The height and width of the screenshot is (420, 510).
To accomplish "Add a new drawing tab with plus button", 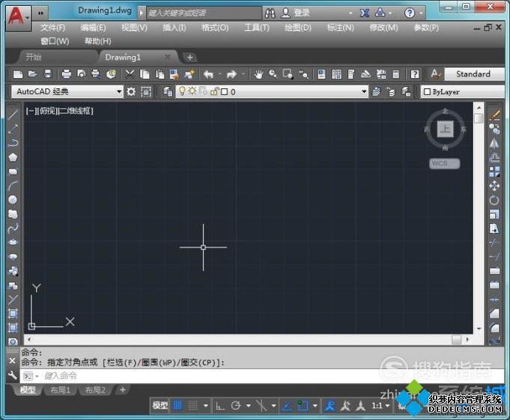I will pos(189,58).
